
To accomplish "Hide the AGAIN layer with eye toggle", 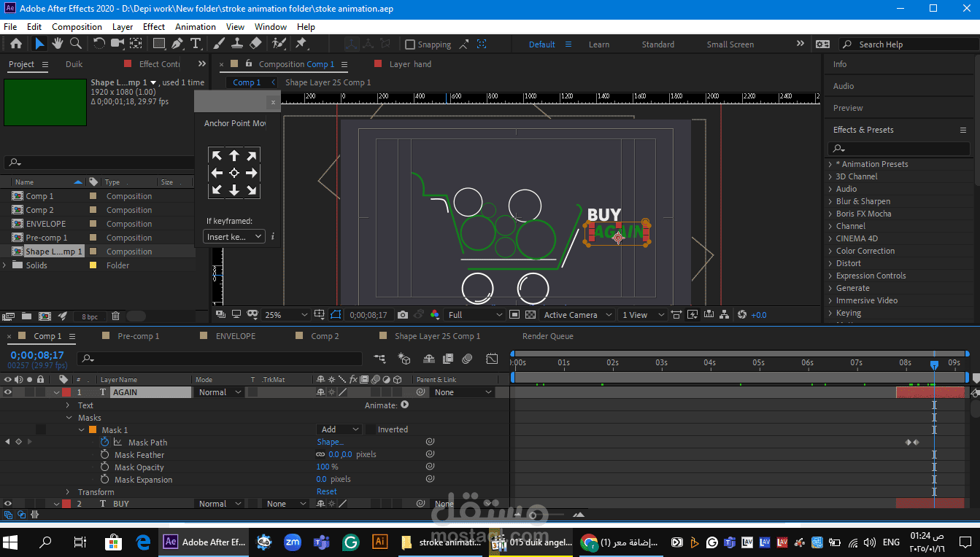I will tap(8, 392).
